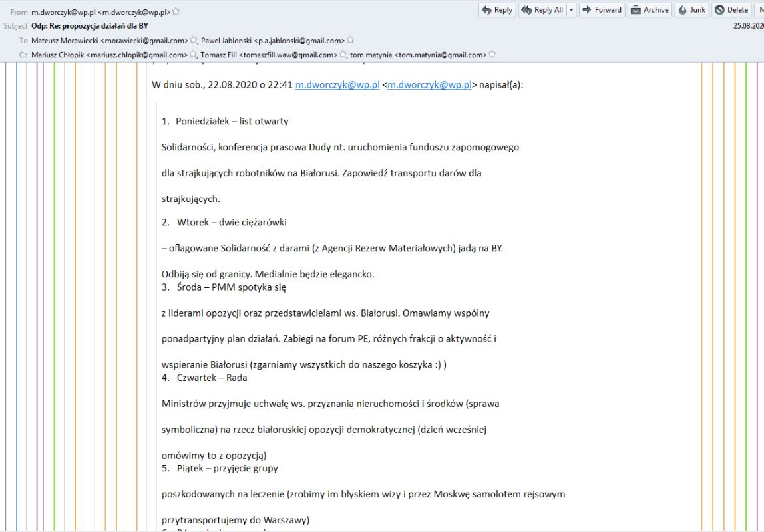This screenshot has height=532, width=764.
Task: Star the sender m.dworczyk@wp.pl contact
Action: point(176,12)
